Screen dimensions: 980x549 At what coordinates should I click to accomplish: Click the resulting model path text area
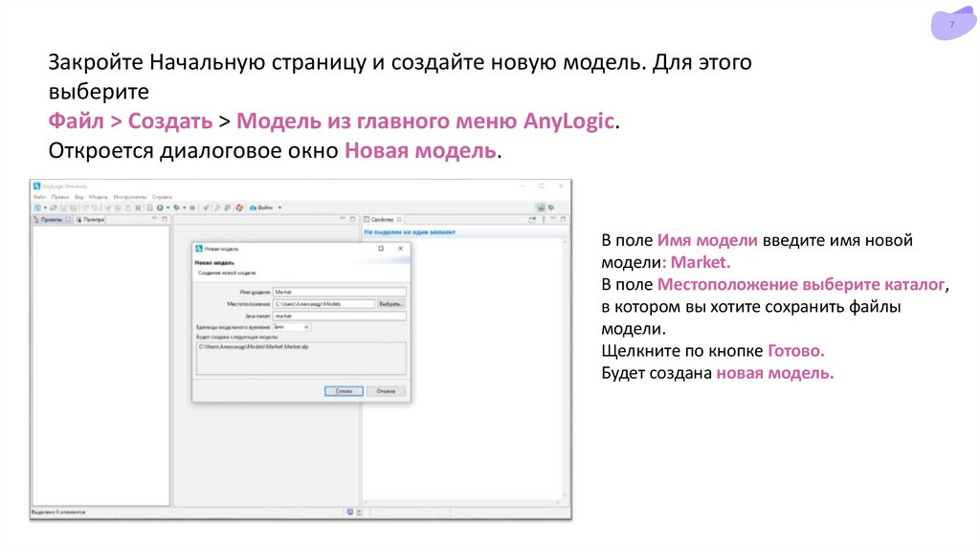[301, 358]
